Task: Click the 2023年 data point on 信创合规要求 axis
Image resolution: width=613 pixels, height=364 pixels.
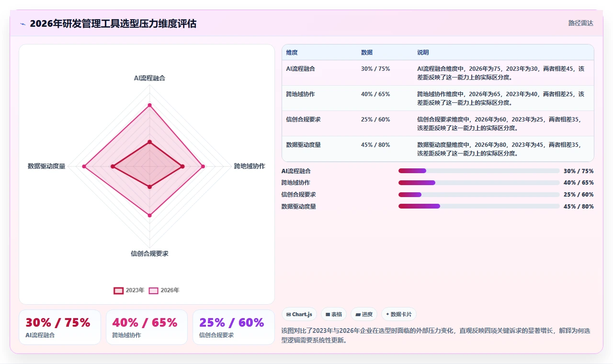Action: click(149, 187)
